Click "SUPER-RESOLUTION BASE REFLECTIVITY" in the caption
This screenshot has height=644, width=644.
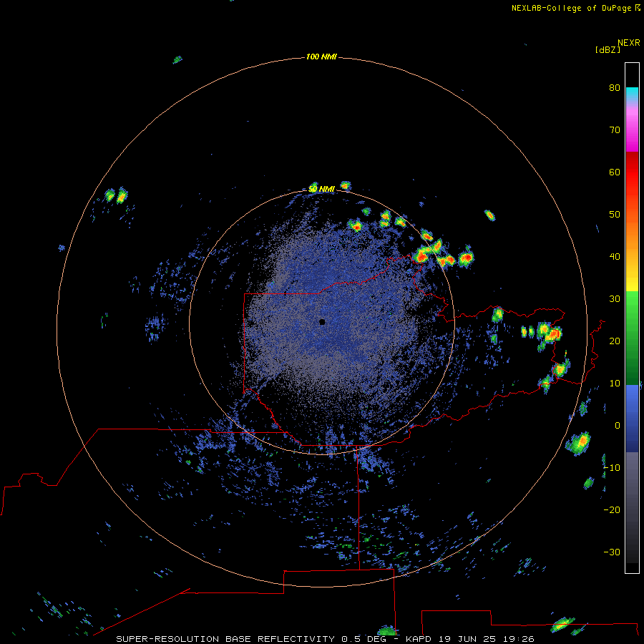(225, 639)
